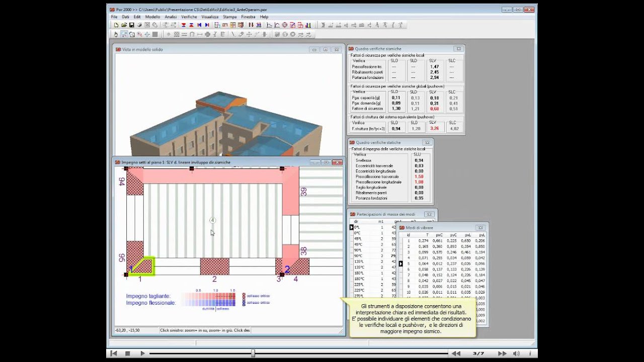Click the first curve graph icon
Screen dimensions: 644x362
click(x=269, y=25)
